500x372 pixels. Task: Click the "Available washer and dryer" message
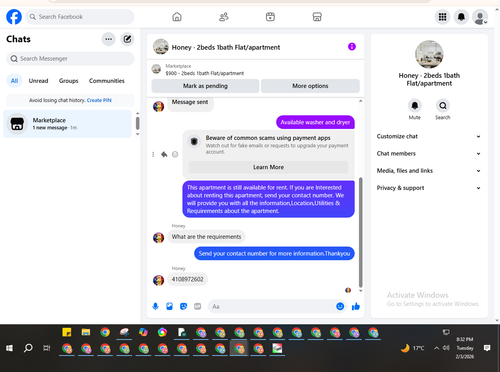pyautogui.click(x=315, y=122)
